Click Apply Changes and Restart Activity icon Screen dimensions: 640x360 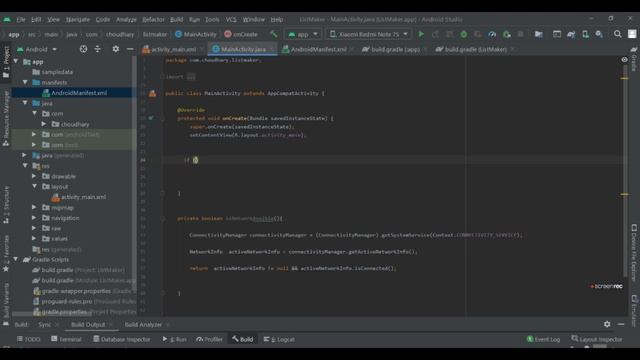(435, 34)
